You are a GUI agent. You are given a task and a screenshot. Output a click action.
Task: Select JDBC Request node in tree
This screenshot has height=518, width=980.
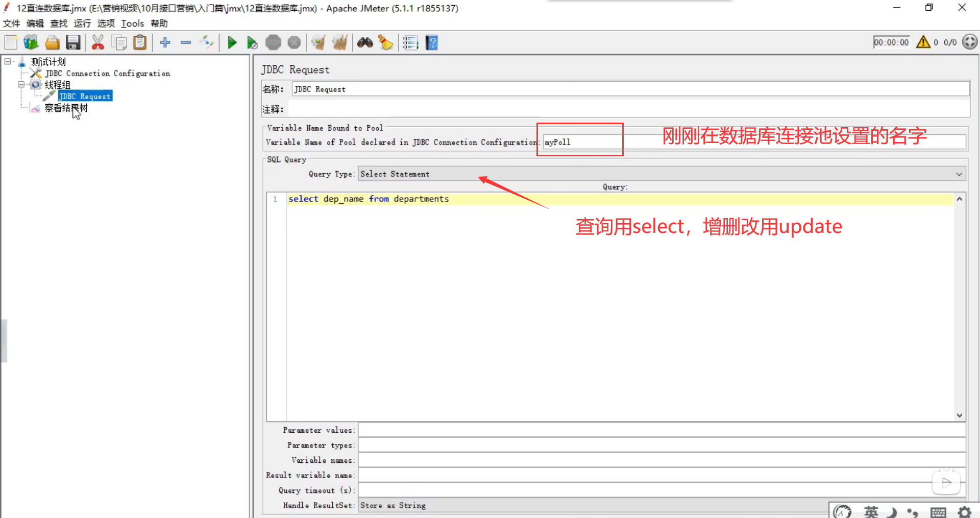[85, 97]
